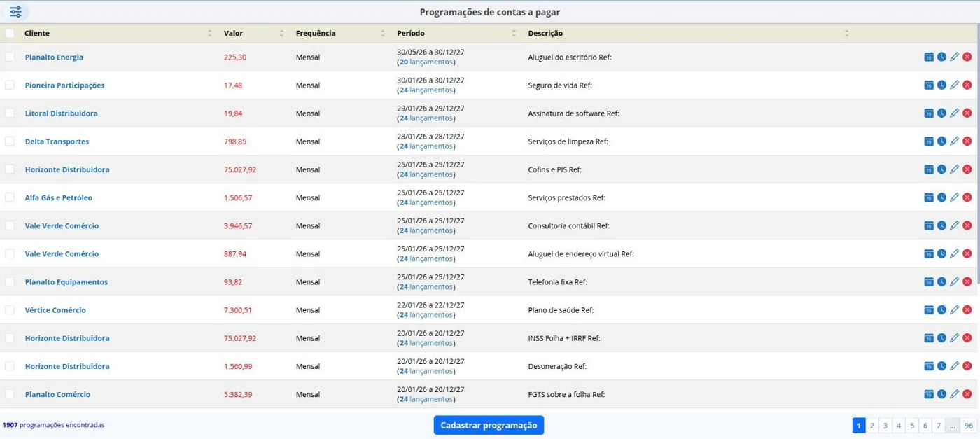Select current page 1 in pagination
The image size is (980, 439).
coord(859,425)
